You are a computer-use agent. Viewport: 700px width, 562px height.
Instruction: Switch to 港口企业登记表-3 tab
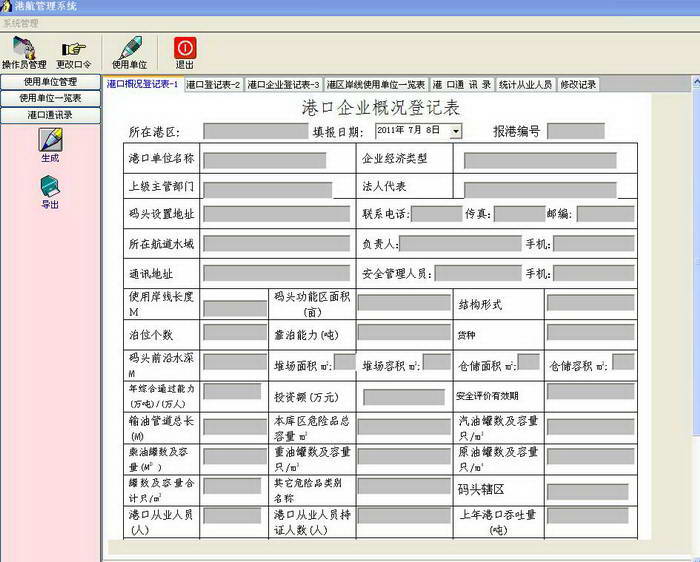point(283,84)
